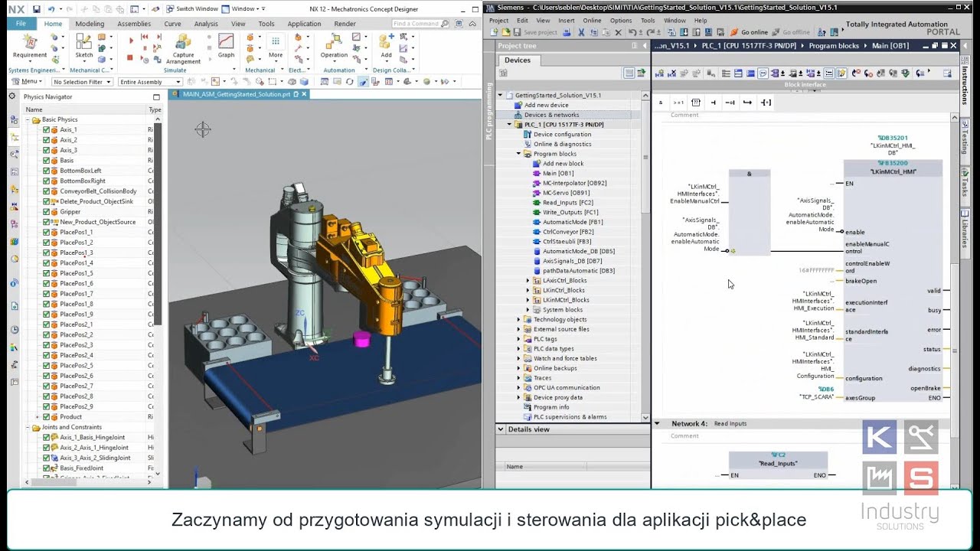
Task: Expand the Technology objects node
Action: coord(518,319)
